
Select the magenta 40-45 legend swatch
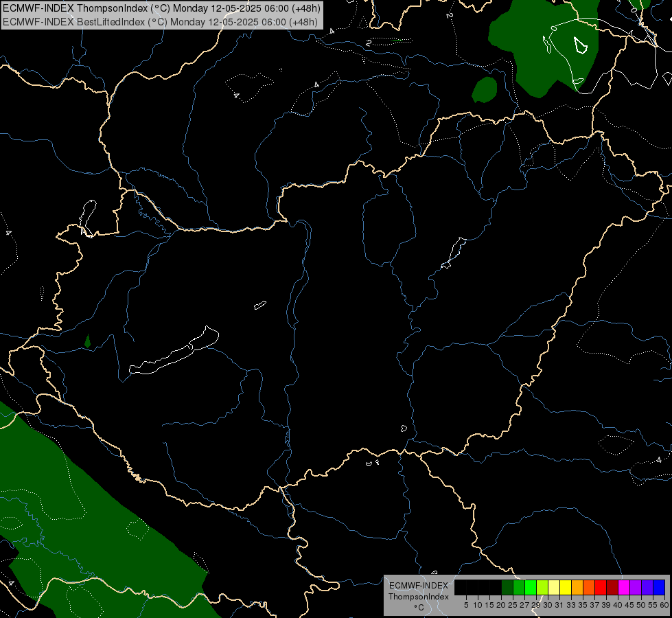624,587
